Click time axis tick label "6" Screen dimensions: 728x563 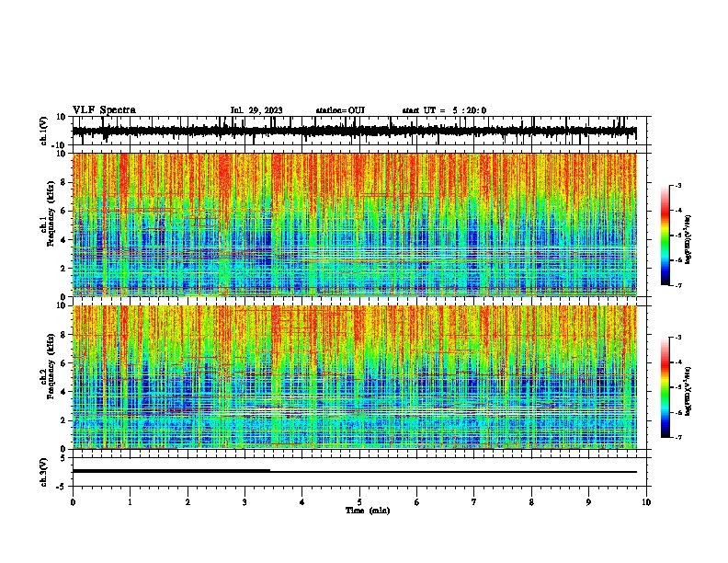(417, 502)
